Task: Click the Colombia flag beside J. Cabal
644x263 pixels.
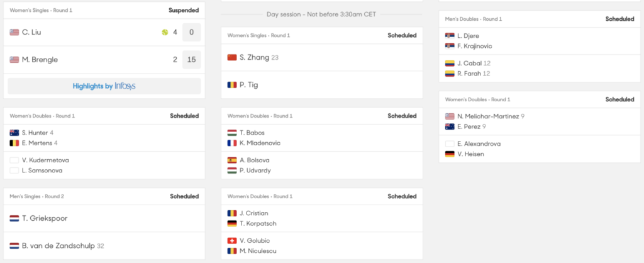Action: point(450,64)
